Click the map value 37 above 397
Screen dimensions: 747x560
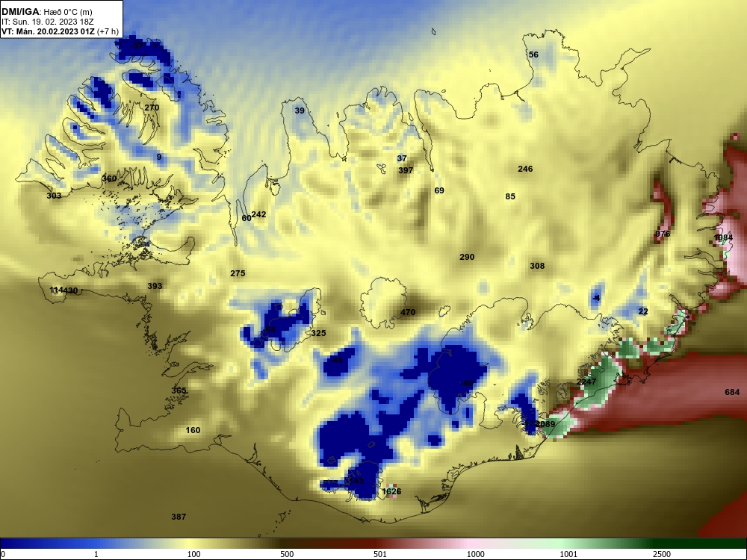(402, 158)
